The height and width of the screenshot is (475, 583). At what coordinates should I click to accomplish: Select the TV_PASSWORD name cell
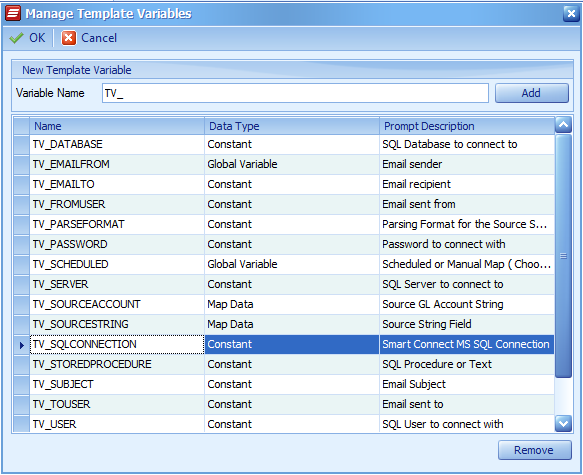(117, 244)
